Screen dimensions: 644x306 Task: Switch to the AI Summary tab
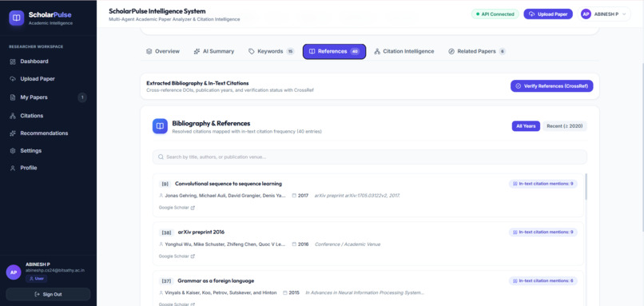214,51
